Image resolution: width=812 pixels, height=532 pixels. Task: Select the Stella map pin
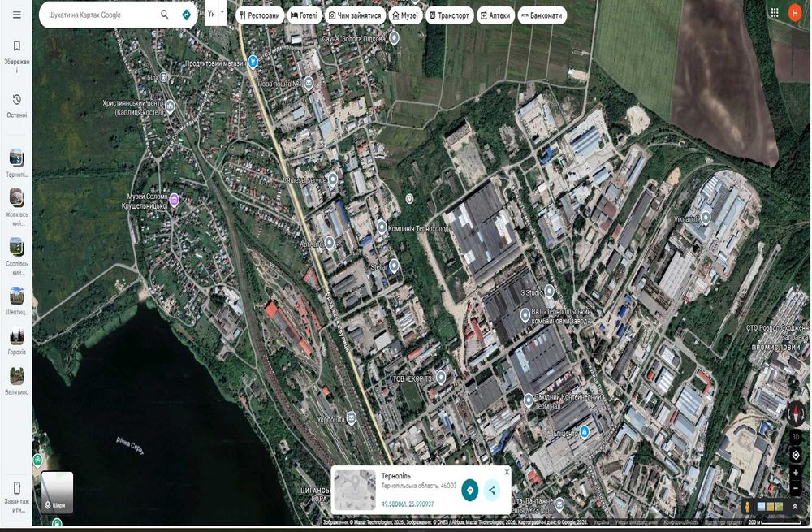click(394, 266)
